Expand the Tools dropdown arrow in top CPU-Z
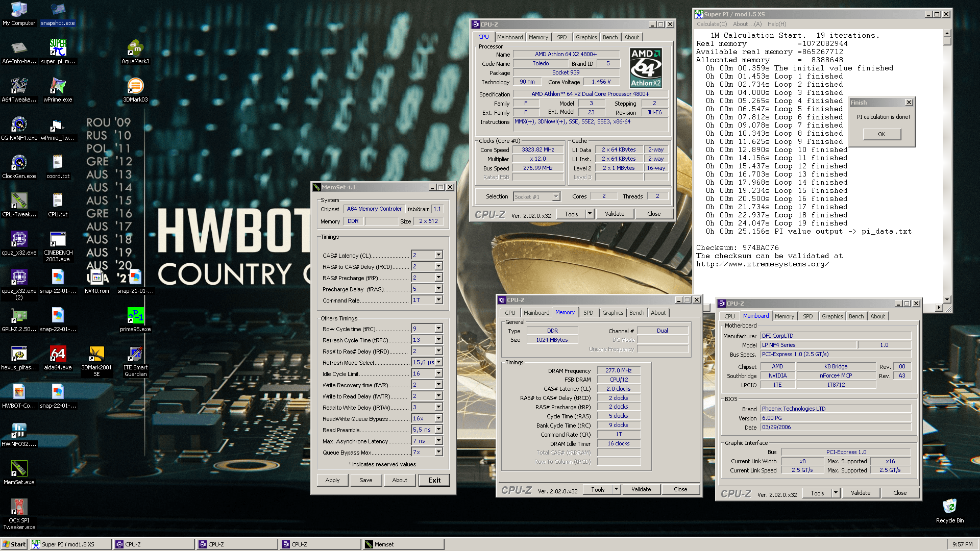 click(x=590, y=214)
